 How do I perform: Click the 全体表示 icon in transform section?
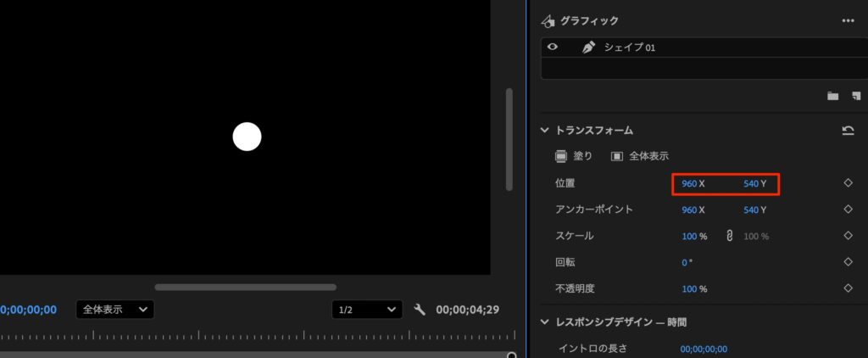617,156
